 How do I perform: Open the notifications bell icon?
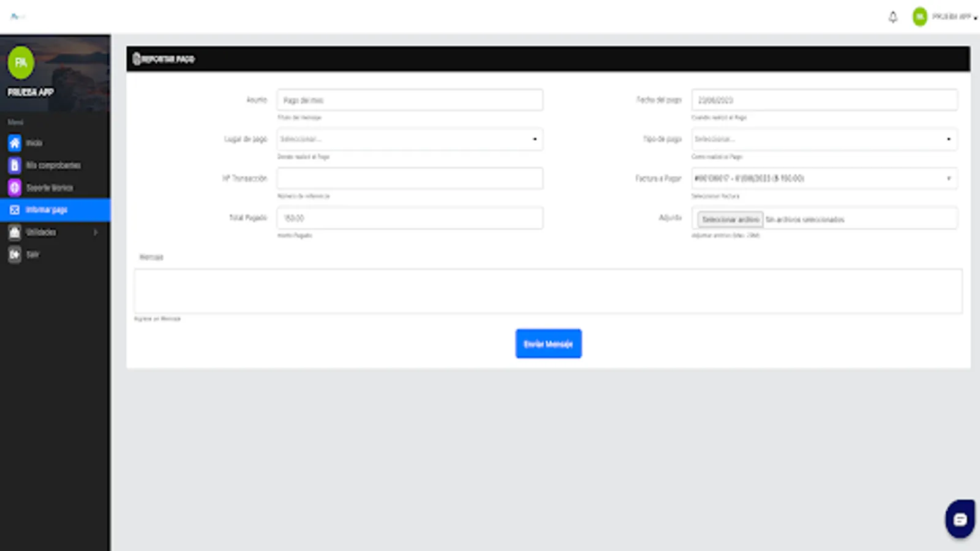point(893,17)
